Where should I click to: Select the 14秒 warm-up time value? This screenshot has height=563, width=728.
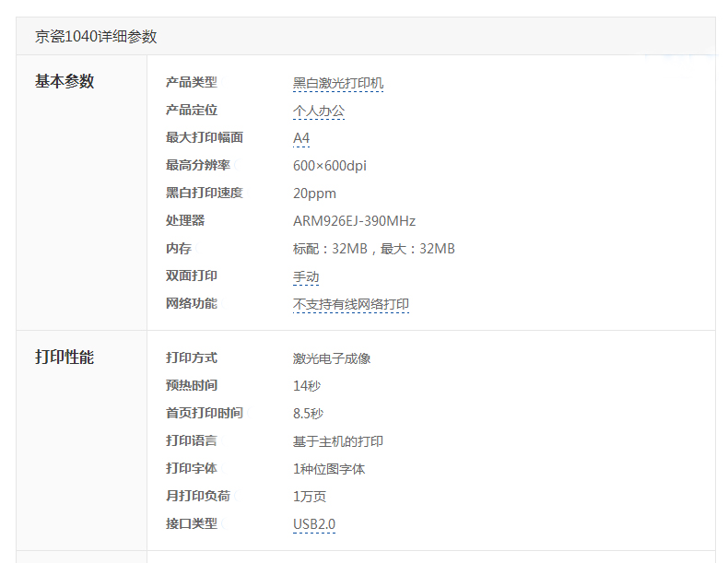[307, 386]
